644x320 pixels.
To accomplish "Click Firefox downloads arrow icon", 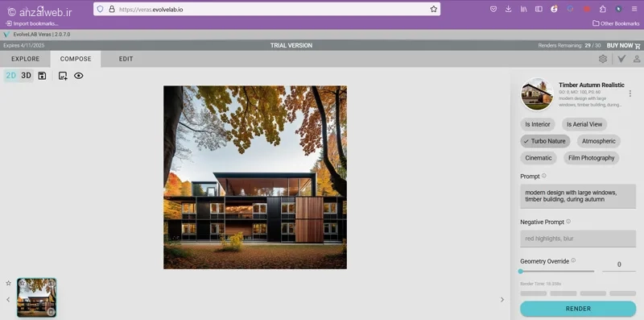I will (509, 9).
